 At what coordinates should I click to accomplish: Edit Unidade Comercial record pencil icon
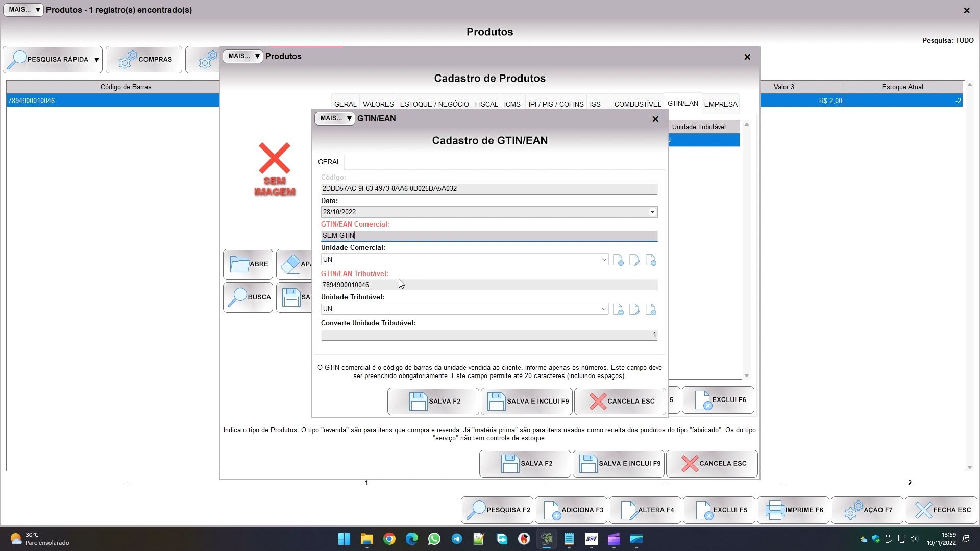coord(634,260)
